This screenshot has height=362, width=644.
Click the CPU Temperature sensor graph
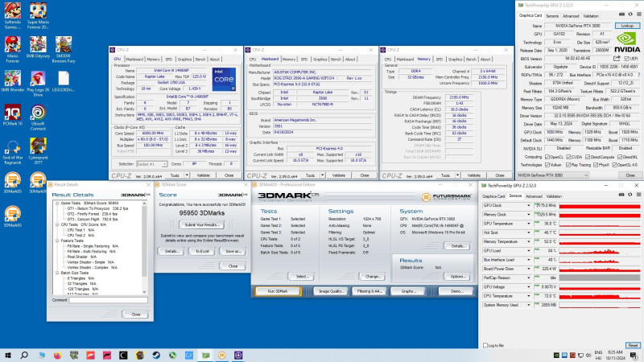pos(599,295)
